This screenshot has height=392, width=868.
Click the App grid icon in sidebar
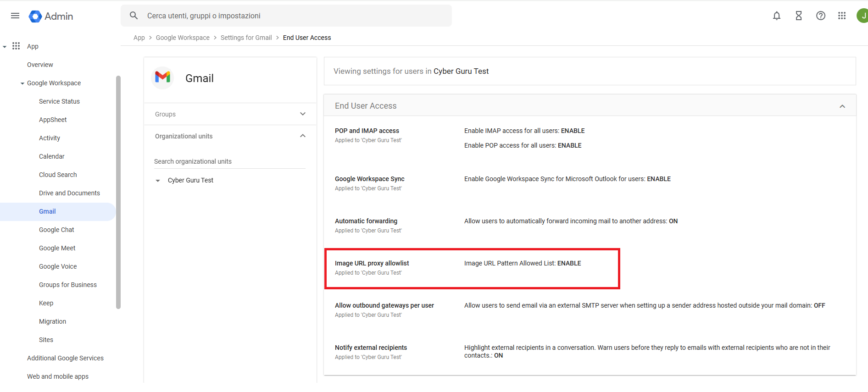pyautogui.click(x=16, y=46)
